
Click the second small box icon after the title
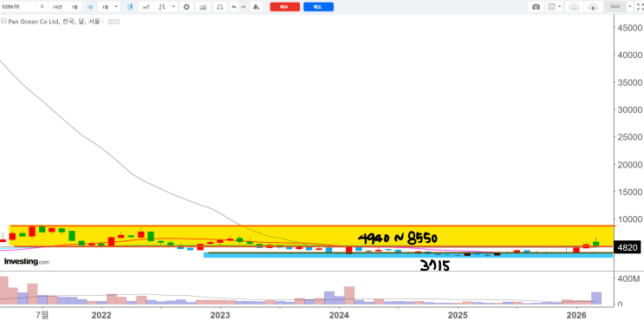(x=117, y=22)
